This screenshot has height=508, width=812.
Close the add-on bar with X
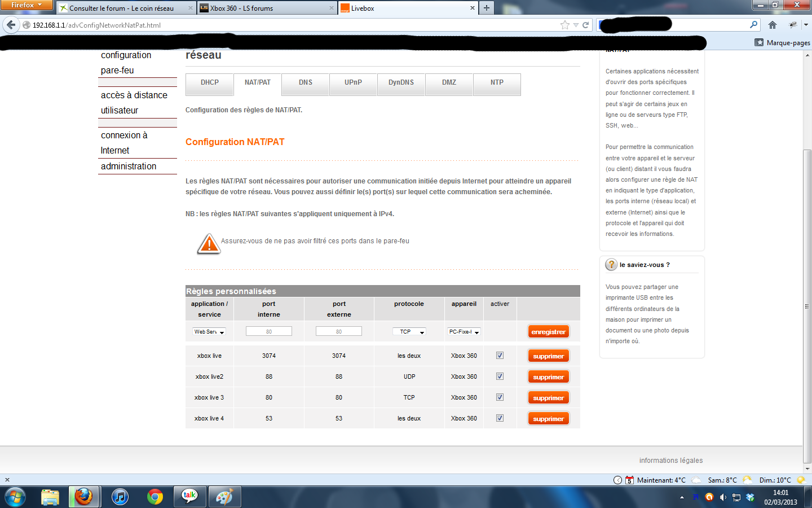(7, 480)
